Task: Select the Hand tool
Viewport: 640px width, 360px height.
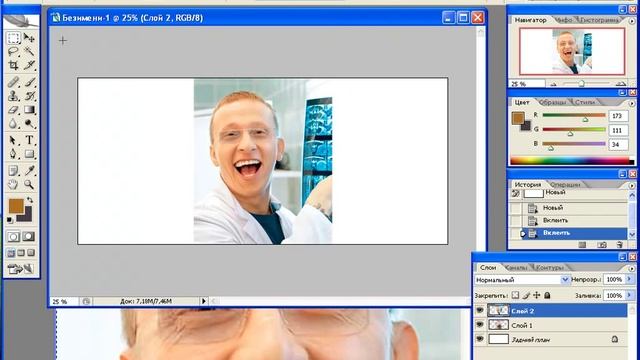Action: tap(13, 184)
